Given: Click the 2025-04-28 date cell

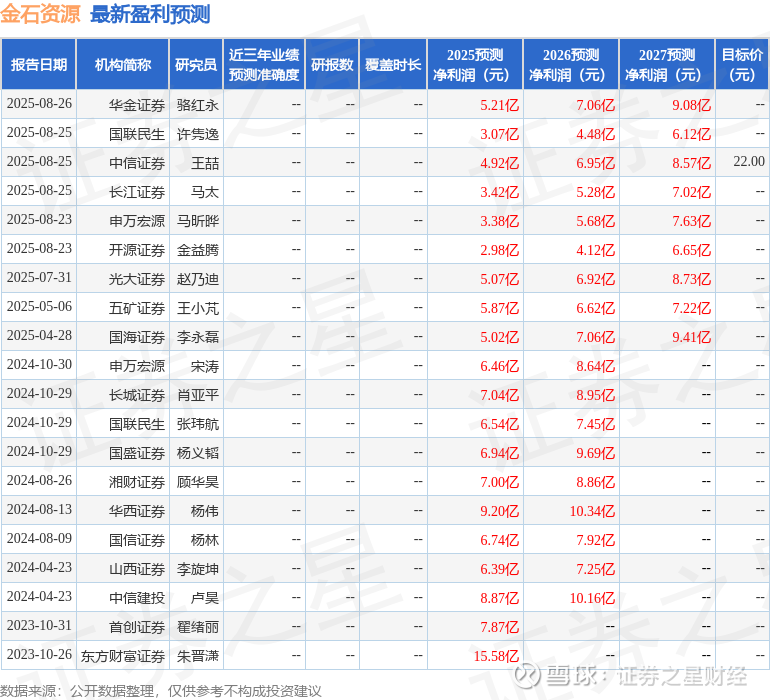Looking at the screenshot, I should pyautogui.click(x=39, y=336).
